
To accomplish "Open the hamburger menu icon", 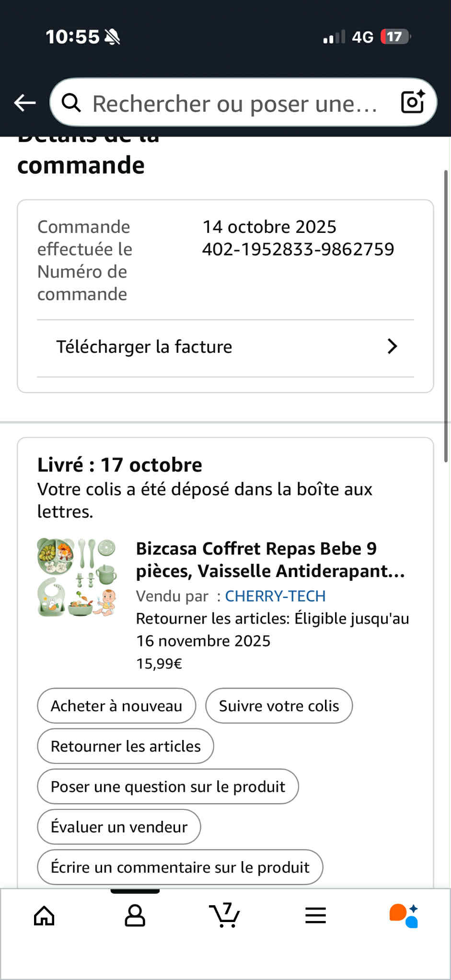I will (x=315, y=915).
